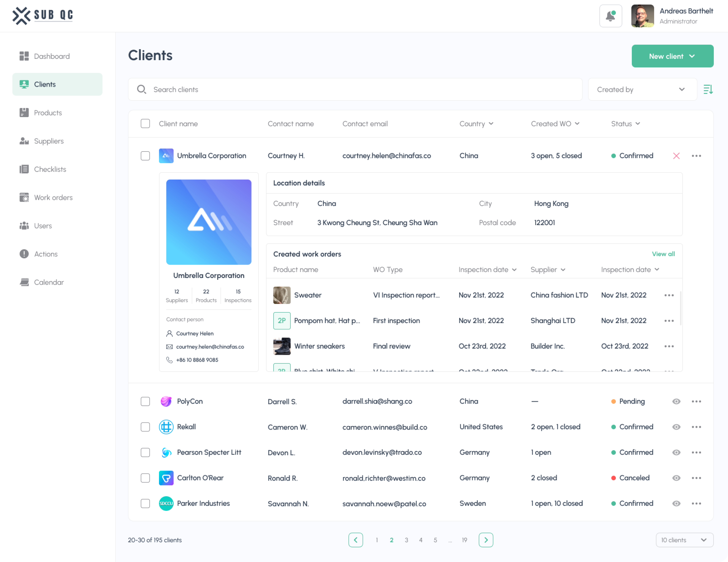Open the Checklists sidebar item

[50, 169]
